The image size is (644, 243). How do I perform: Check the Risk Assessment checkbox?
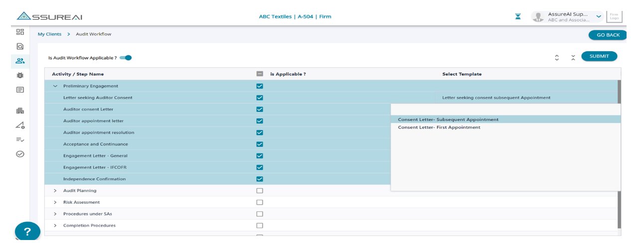tap(259, 202)
